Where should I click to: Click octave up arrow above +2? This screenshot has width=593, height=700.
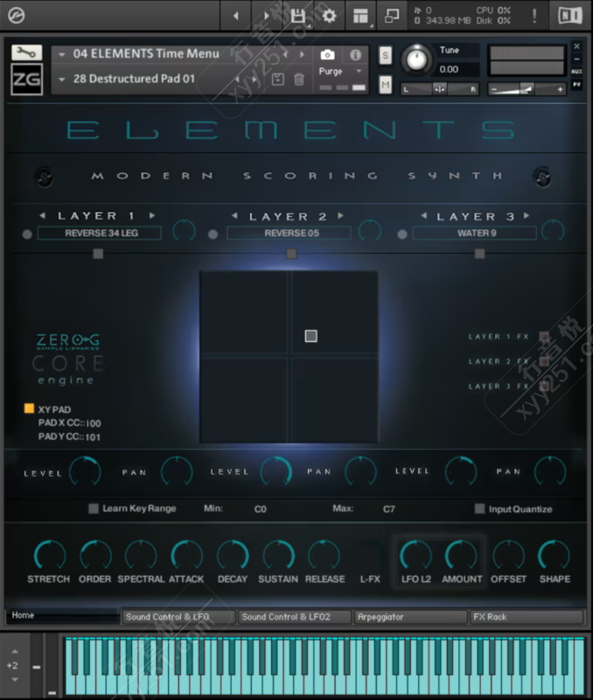coord(15,651)
